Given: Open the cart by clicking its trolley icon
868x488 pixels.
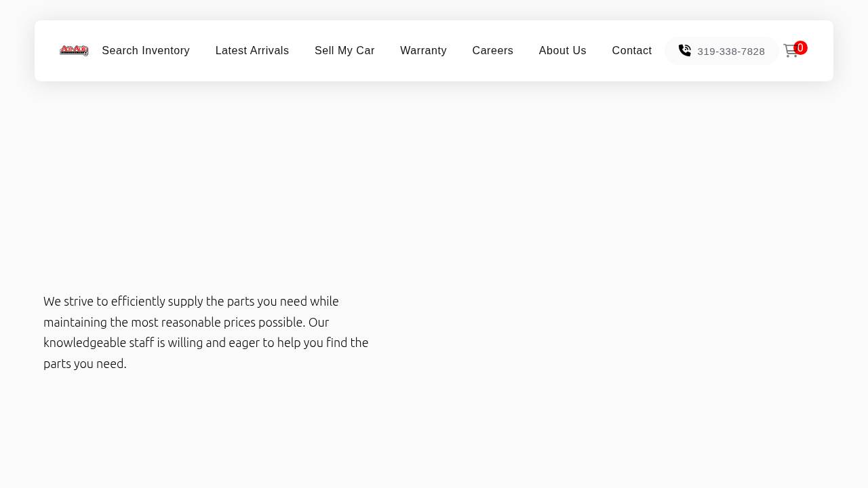Looking at the screenshot, I should [x=791, y=50].
